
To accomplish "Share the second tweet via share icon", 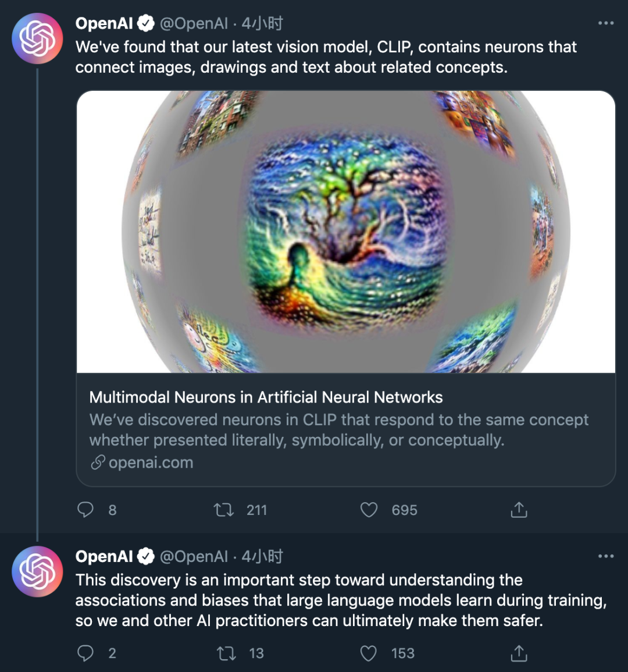I will pos(519,653).
